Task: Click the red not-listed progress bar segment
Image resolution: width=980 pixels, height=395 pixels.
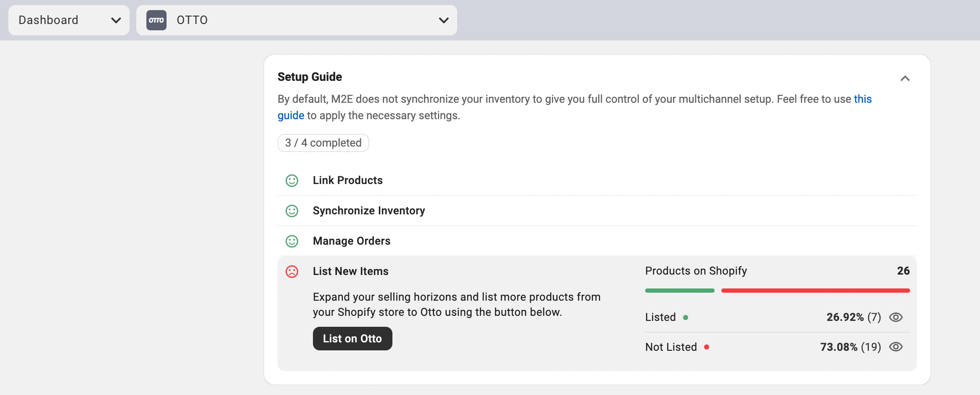Action: coord(815,291)
